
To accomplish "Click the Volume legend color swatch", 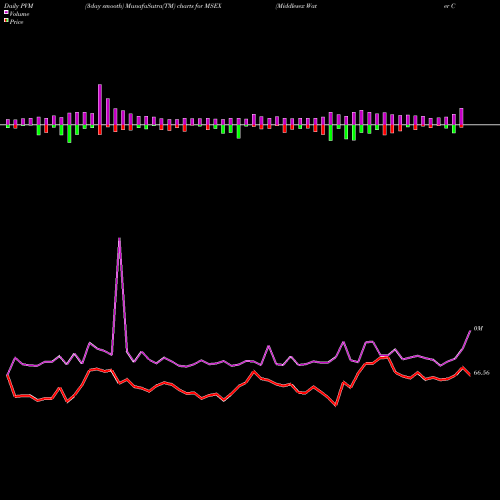I will tap(6, 13).
